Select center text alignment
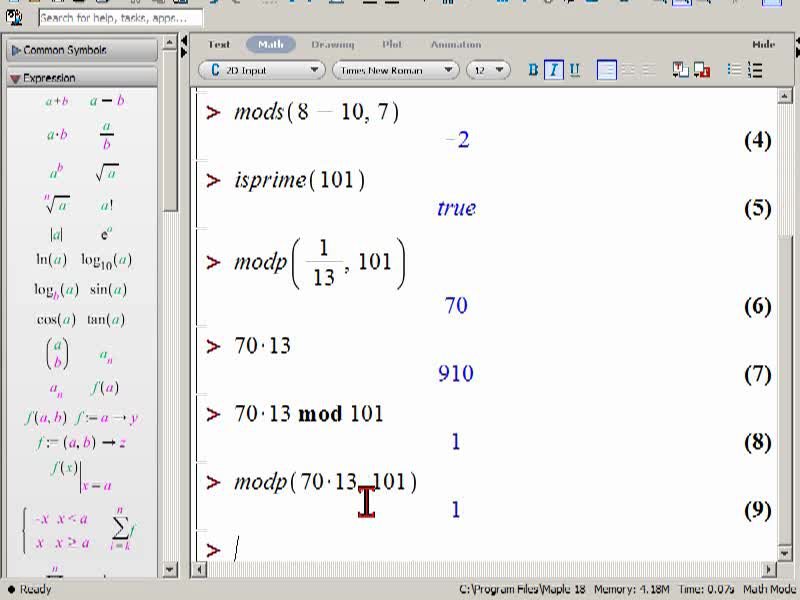Screen dimensions: 800x600 tap(628, 70)
